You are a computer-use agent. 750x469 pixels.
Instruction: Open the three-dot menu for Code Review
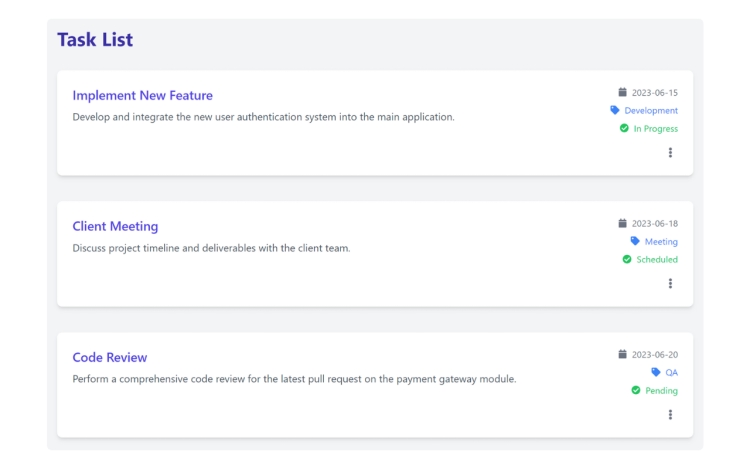(x=670, y=414)
